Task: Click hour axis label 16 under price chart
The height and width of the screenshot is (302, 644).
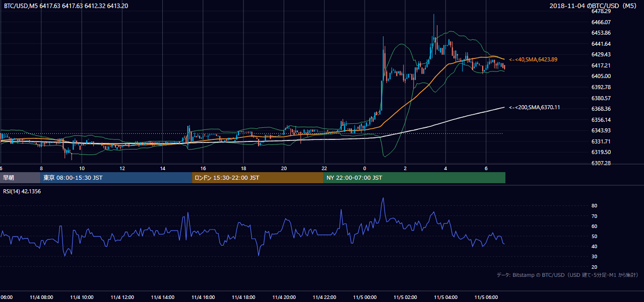Action: click(203, 168)
